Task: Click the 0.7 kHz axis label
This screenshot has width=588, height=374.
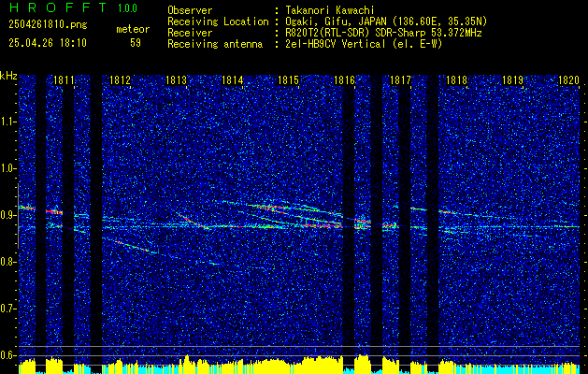Action: tap(8, 309)
